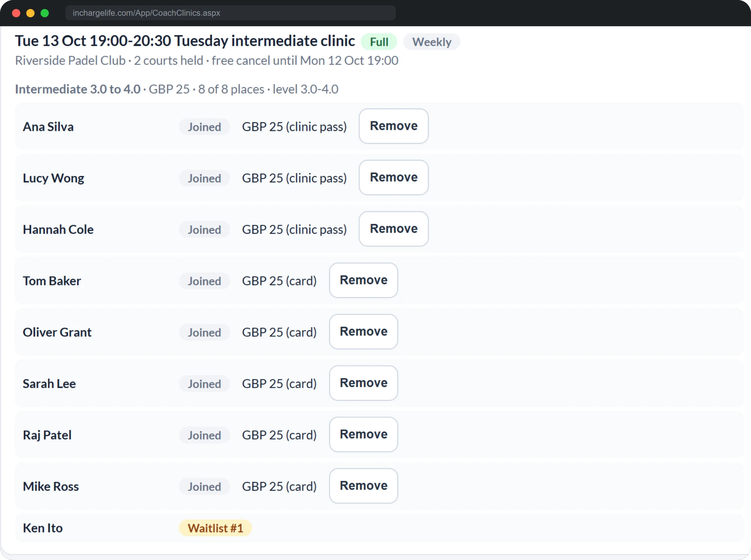Remove Raj Patel from the clinic
The width and height of the screenshot is (751, 560).
[363, 435]
